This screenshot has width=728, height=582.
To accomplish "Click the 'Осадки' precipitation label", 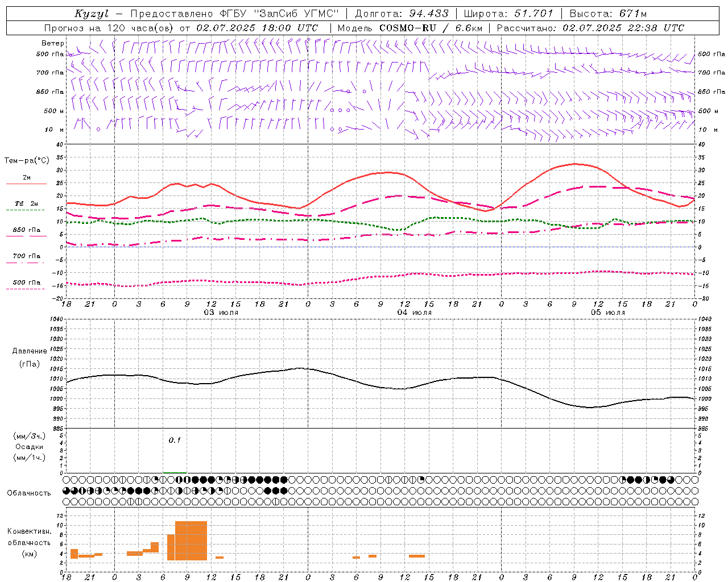I will point(30,447).
